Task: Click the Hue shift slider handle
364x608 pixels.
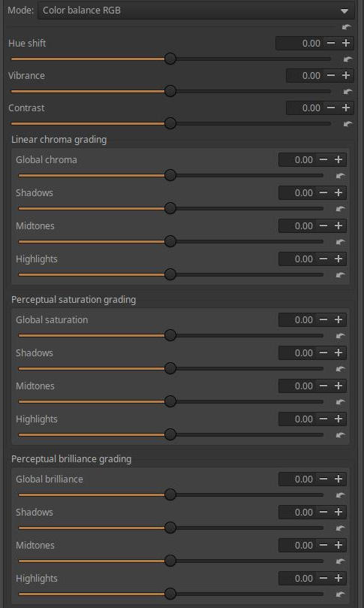Action: [170, 59]
